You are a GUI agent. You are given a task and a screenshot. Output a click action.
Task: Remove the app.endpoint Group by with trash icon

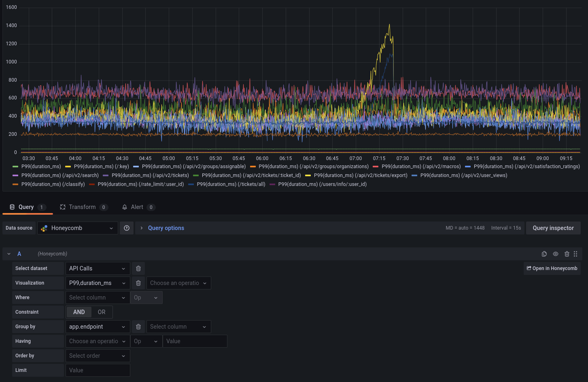(138, 326)
